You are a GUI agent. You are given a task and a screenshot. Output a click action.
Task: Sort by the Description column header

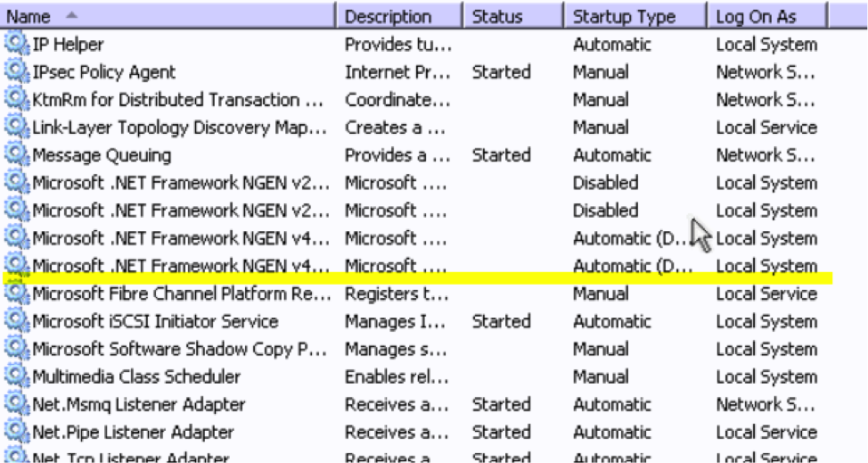399,17
